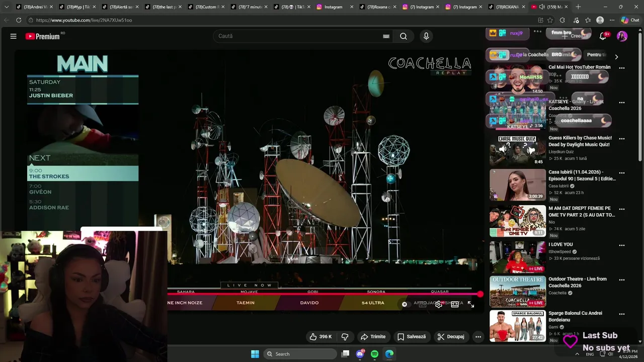Open Outdoor Theatre live thumbnail

[x=518, y=291]
